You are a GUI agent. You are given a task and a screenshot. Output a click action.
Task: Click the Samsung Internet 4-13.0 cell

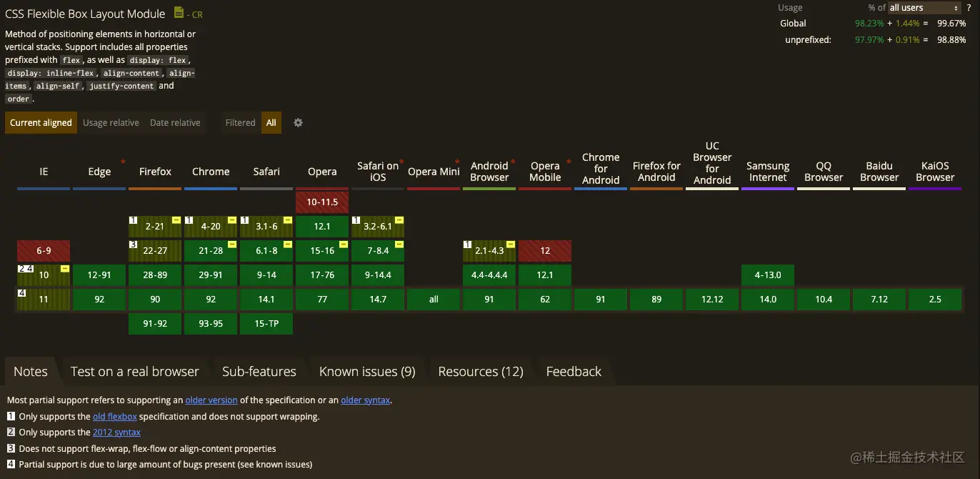[x=768, y=275]
